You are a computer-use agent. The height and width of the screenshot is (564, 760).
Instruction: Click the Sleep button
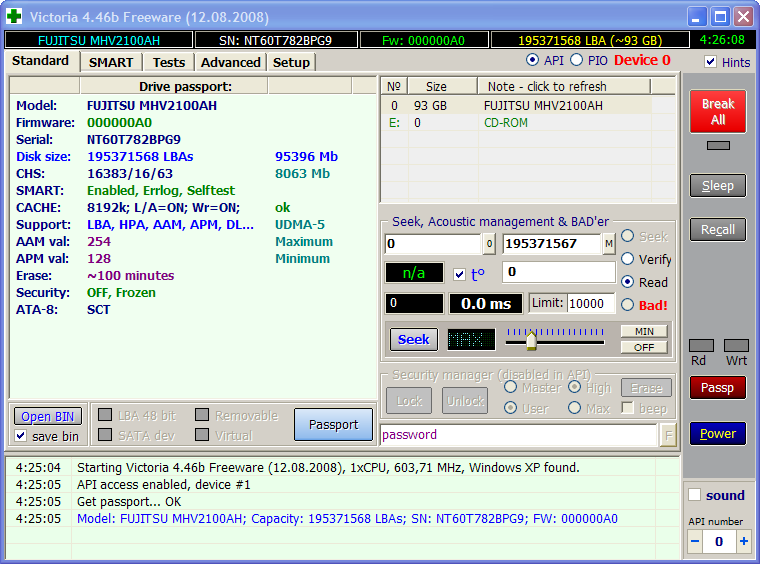coord(718,186)
